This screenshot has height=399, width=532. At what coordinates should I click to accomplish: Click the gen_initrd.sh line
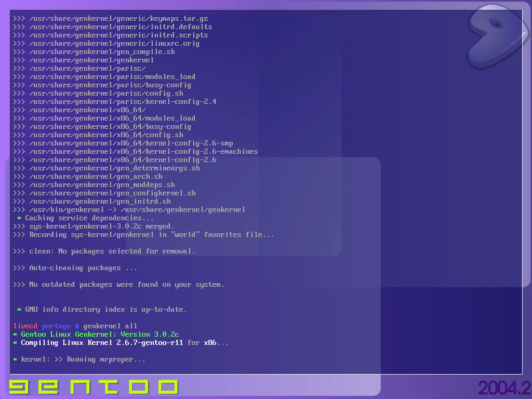tap(92, 202)
